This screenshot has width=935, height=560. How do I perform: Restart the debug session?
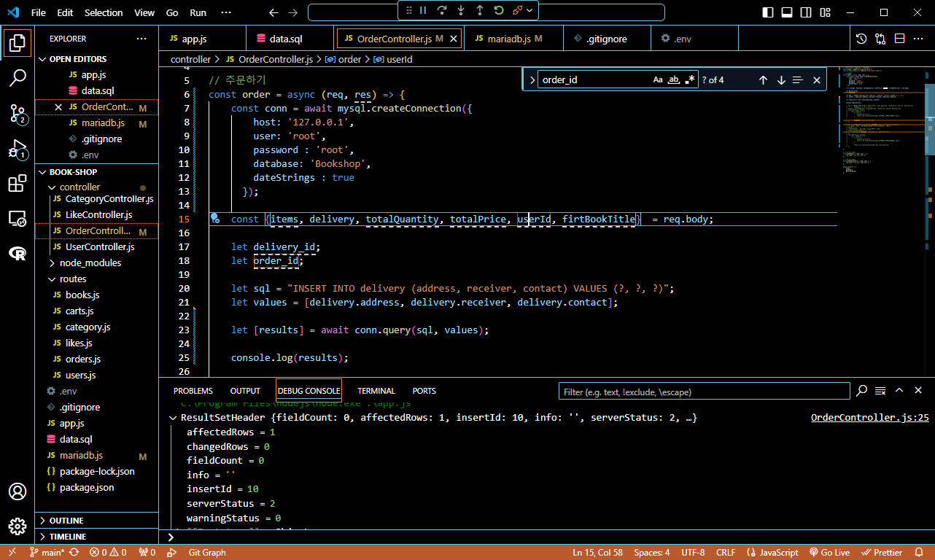click(499, 10)
